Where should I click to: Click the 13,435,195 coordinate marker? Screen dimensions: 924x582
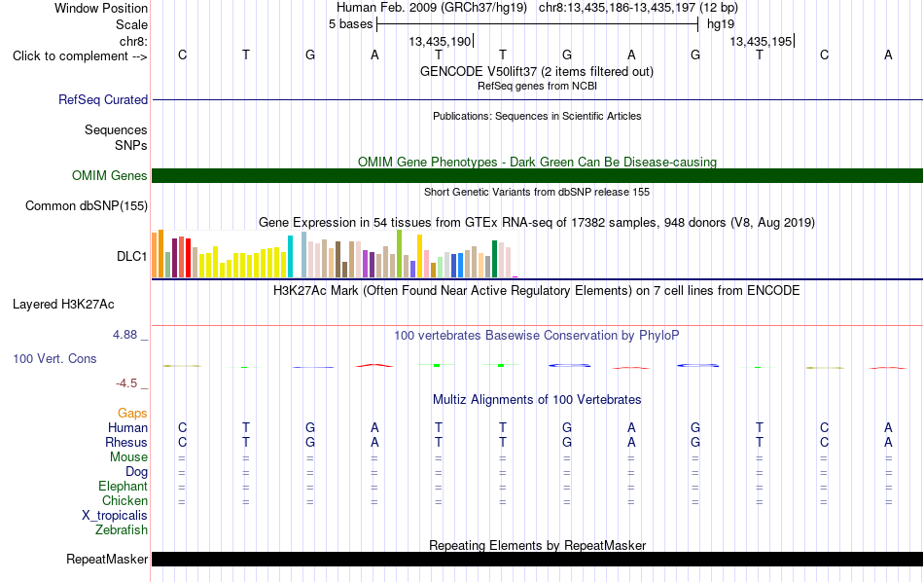762,41
